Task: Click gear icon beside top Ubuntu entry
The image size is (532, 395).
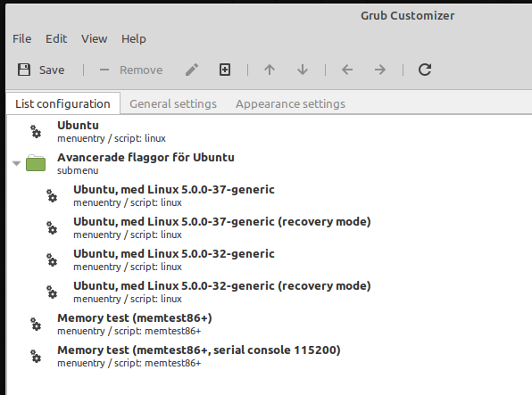Action: (36, 132)
